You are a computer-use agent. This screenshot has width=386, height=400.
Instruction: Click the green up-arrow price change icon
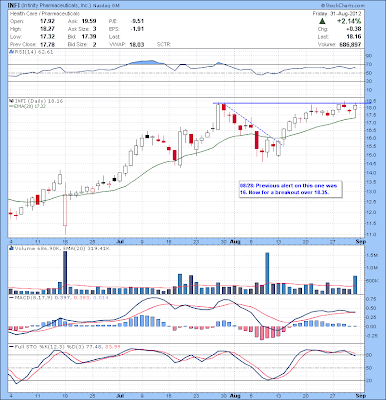(322, 21)
